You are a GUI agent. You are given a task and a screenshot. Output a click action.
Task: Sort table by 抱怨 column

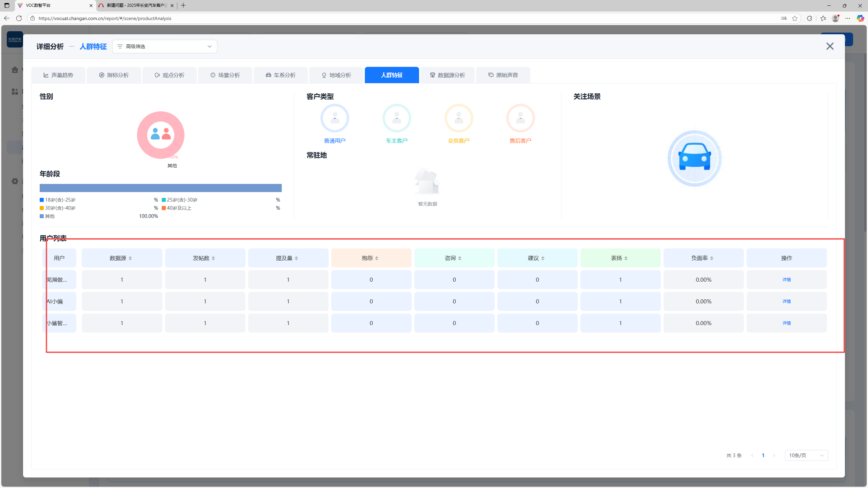tap(377, 258)
